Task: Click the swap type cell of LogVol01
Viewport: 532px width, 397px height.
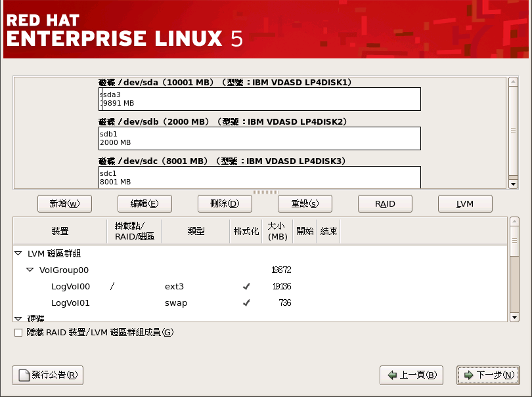Action: (176, 303)
